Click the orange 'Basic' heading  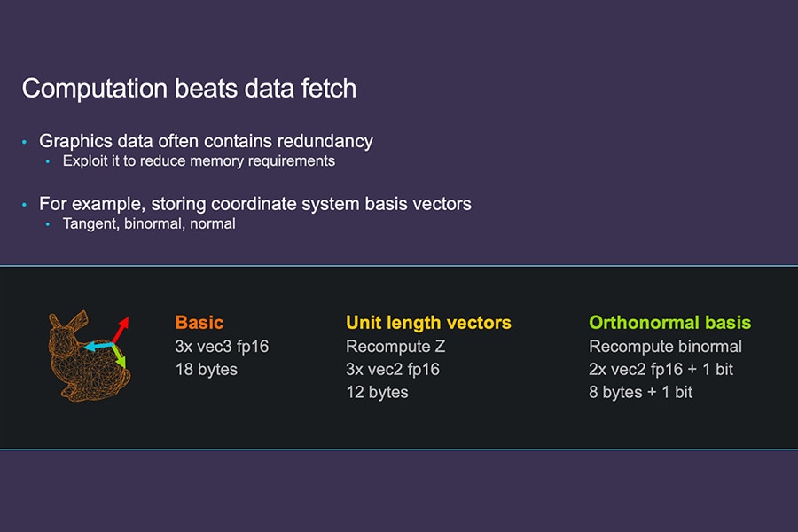tap(199, 323)
